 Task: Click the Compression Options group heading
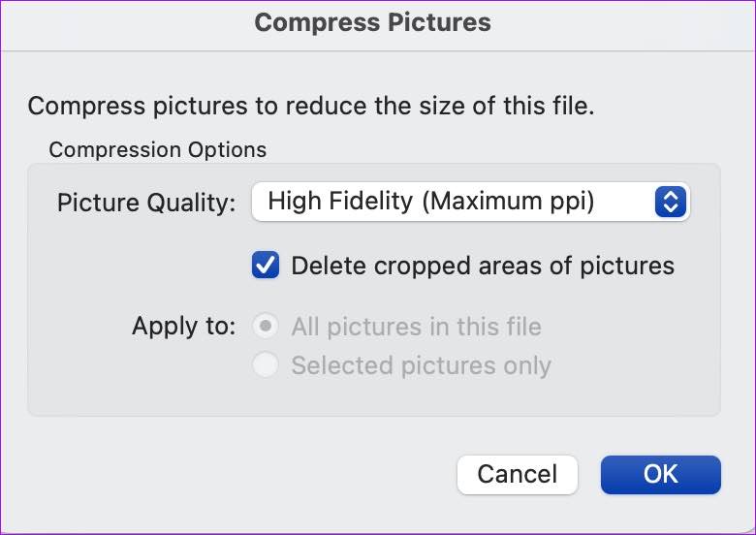(x=157, y=150)
